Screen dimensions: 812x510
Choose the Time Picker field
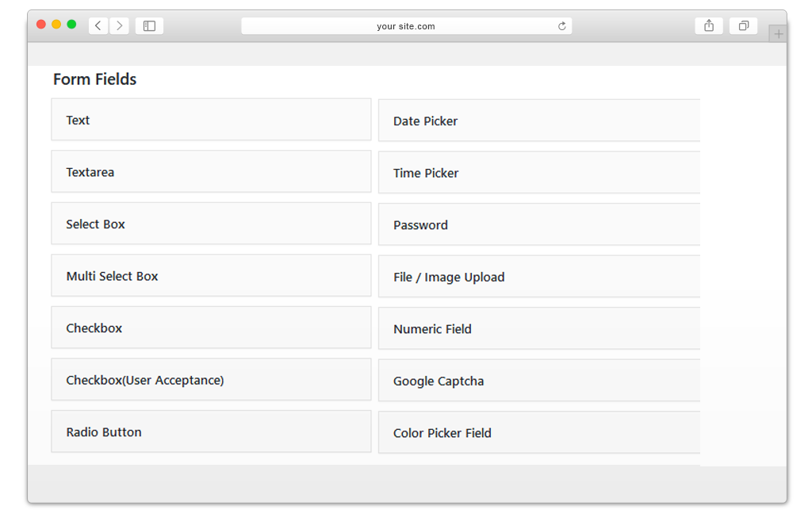click(x=539, y=172)
